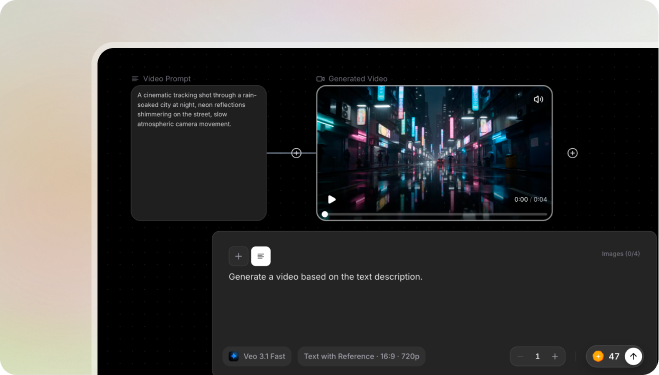Image resolution: width=659 pixels, height=375 pixels.
Task: Click the 47 credits value
Action: click(614, 357)
